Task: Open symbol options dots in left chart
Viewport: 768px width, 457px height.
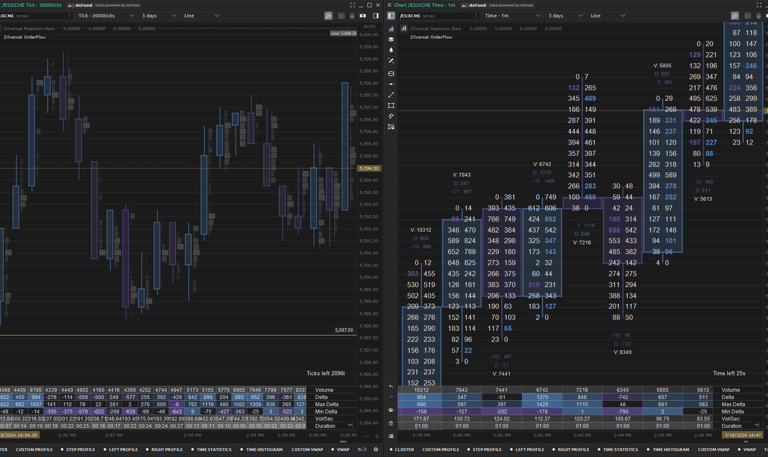Action: [69, 16]
